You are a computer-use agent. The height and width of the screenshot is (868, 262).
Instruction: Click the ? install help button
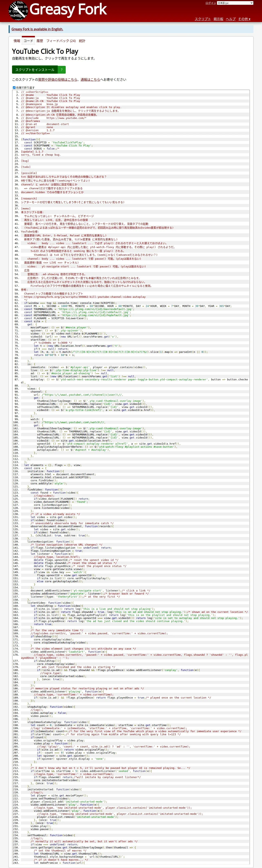(62, 70)
